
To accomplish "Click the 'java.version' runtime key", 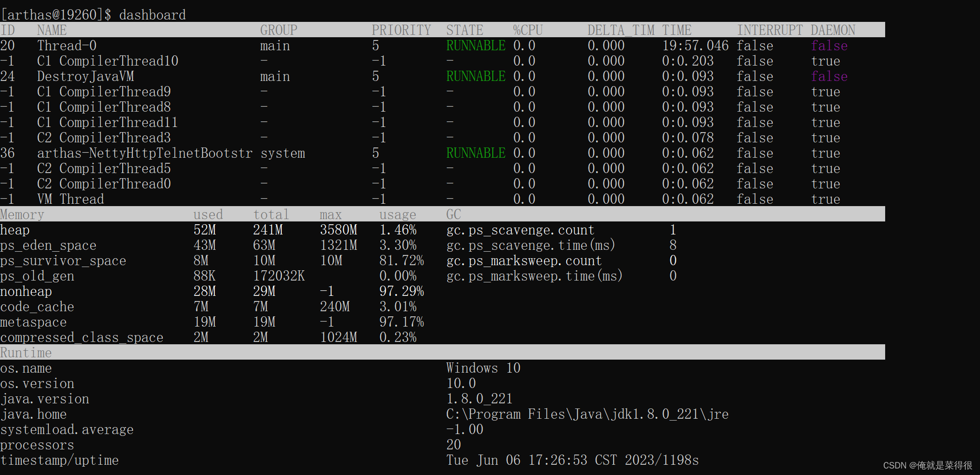I will tap(45, 399).
